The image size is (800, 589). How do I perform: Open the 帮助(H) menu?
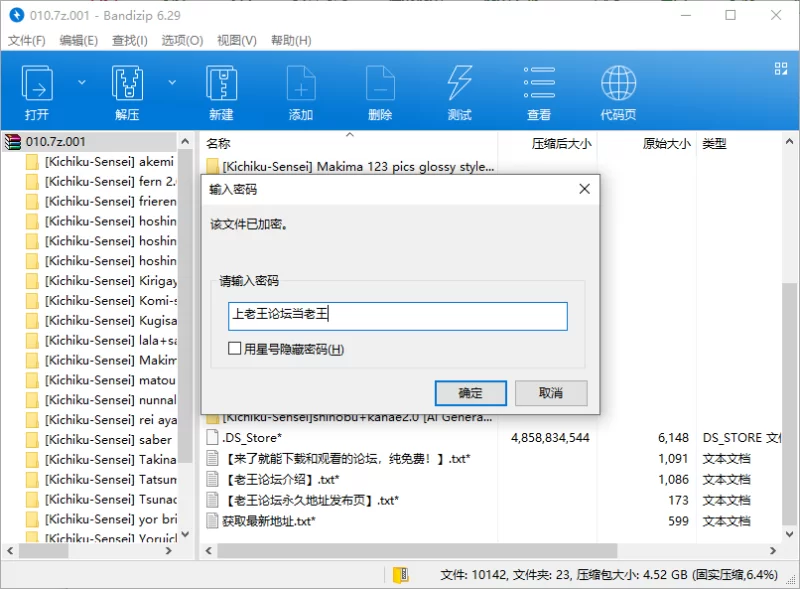[291, 40]
